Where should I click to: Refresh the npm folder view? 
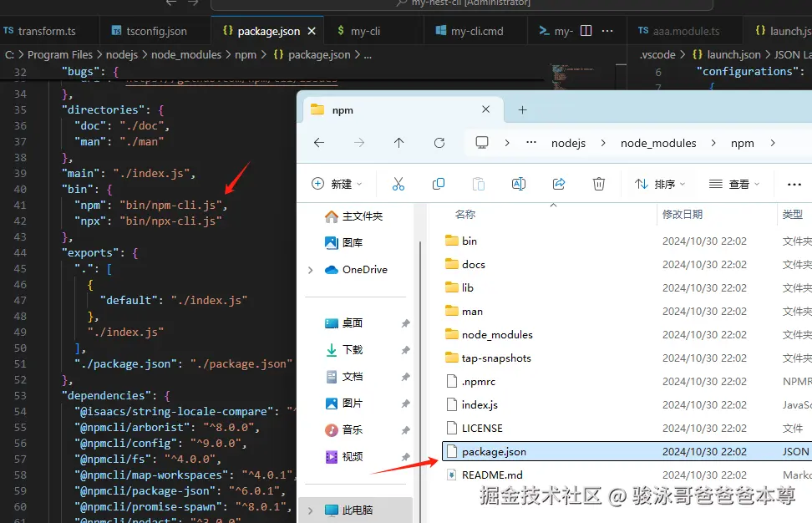point(439,142)
